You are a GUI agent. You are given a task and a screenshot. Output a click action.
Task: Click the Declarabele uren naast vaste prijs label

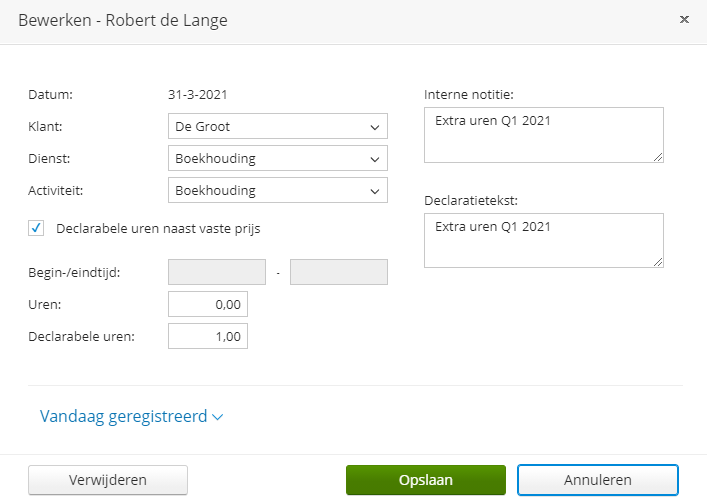[x=158, y=229]
